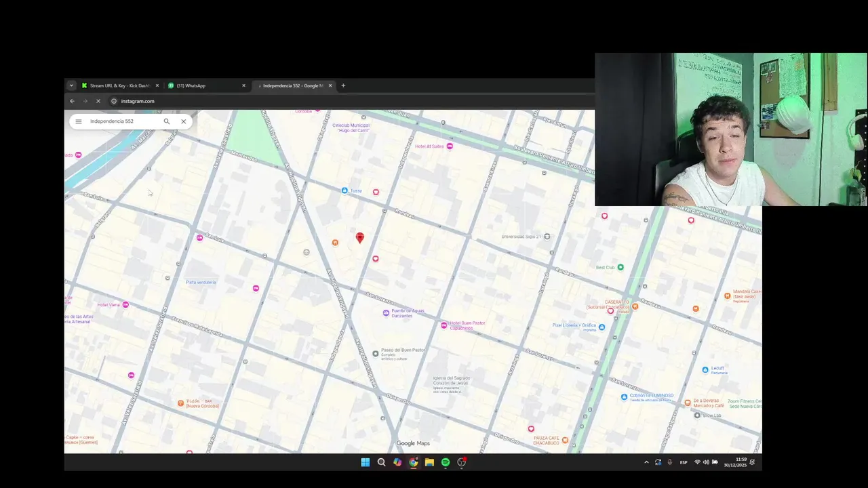Click the CASERATTO restaurant marker

(635, 306)
